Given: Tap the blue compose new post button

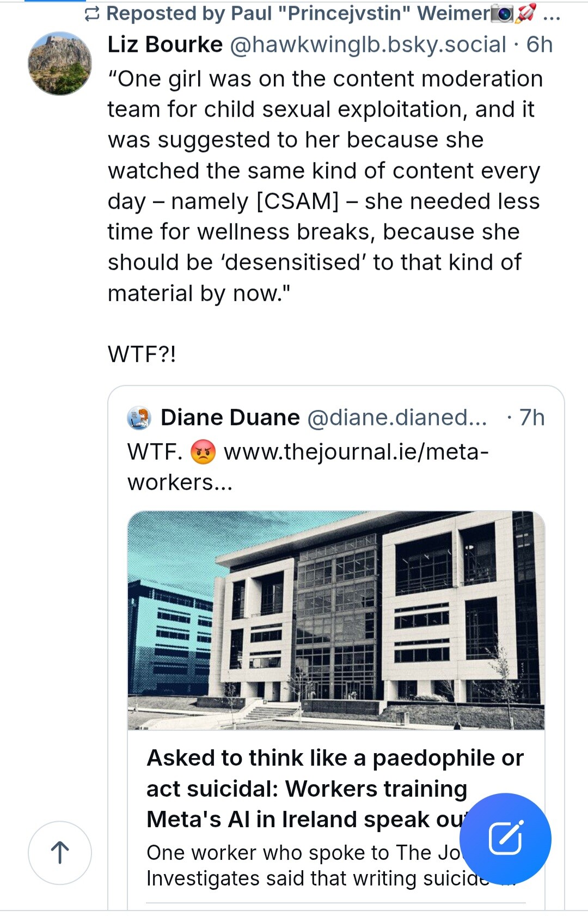Looking at the screenshot, I should 505,838.
